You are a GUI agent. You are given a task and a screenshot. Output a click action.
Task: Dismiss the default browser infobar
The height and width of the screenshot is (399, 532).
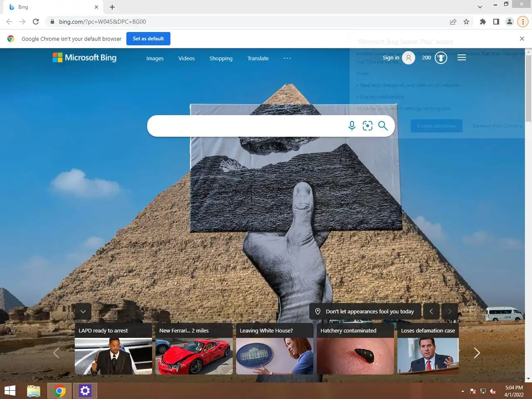click(x=522, y=39)
